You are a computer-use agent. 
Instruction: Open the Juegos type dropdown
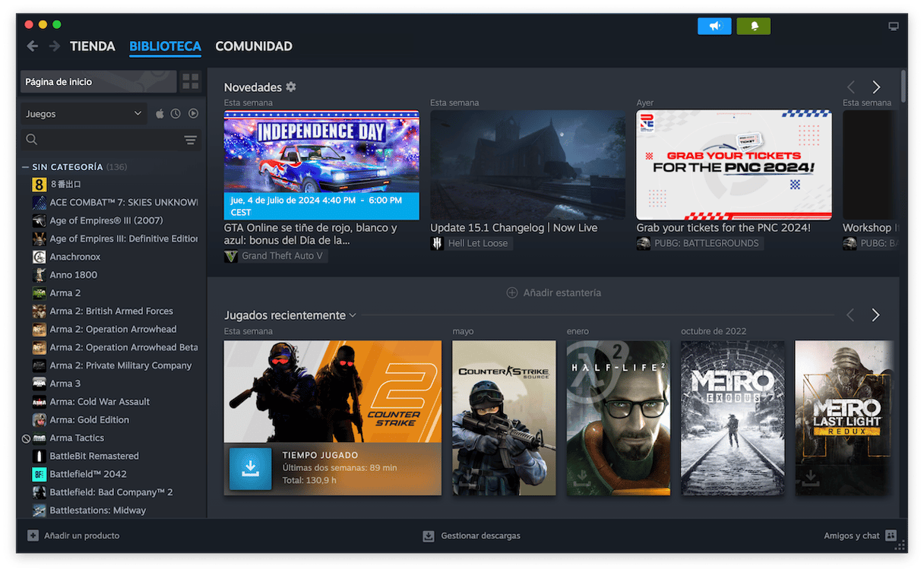(84, 114)
